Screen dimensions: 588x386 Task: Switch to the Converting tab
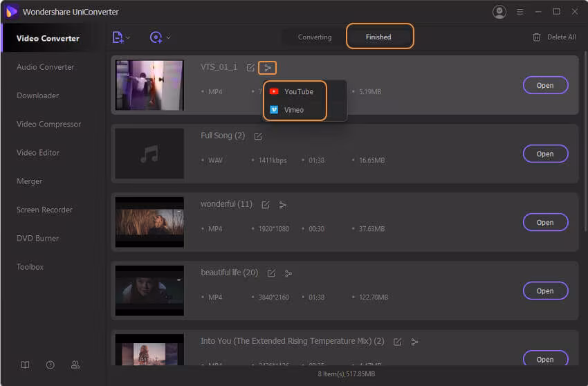pyautogui.click(x=315, y=37)
